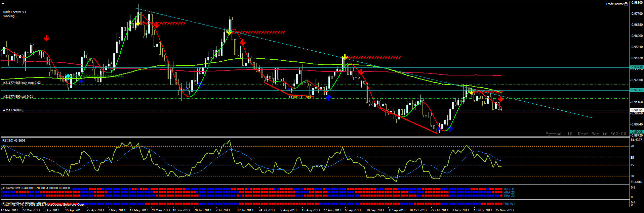Click the blue up arrow below mid-April 2013 candles
The width and height of the screenshot is (644, 213).
coord(82,82)
